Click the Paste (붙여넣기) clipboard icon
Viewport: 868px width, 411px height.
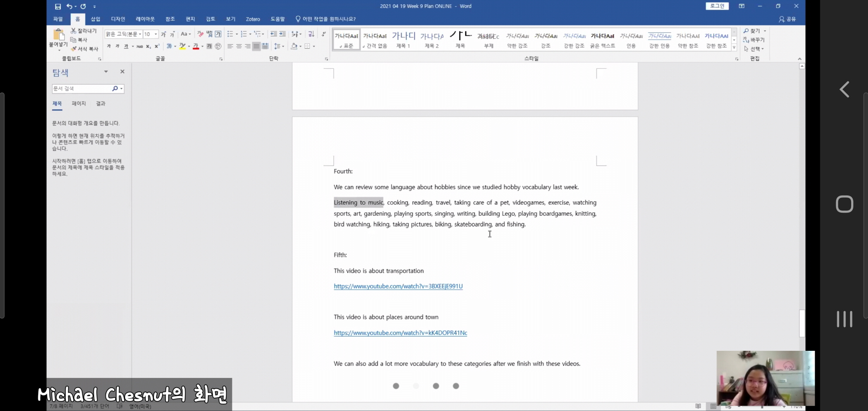58,35
